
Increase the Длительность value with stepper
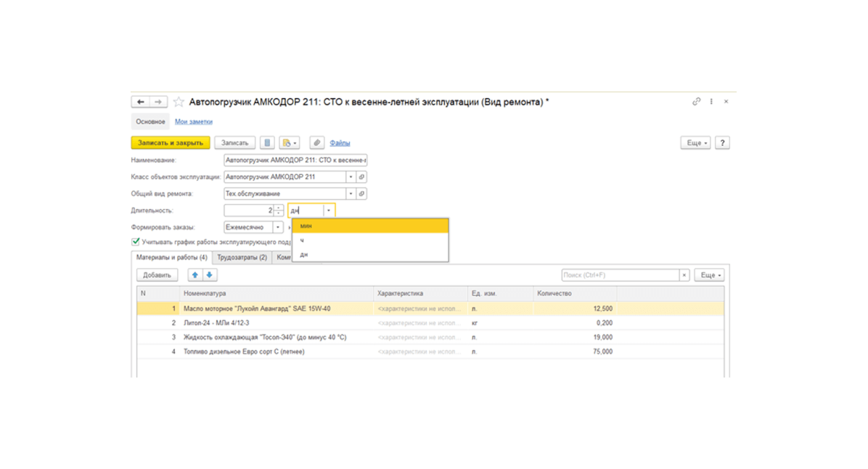tap(279, 208)
